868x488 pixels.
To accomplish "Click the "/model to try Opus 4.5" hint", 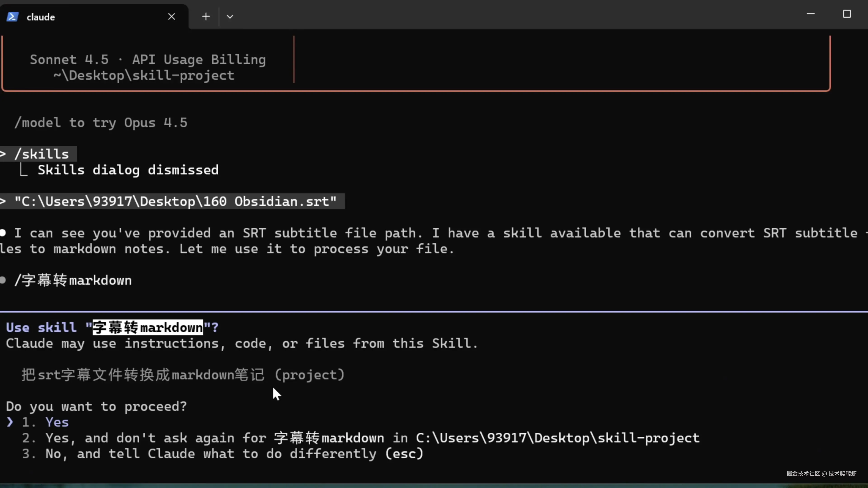I will pos(101,123).
